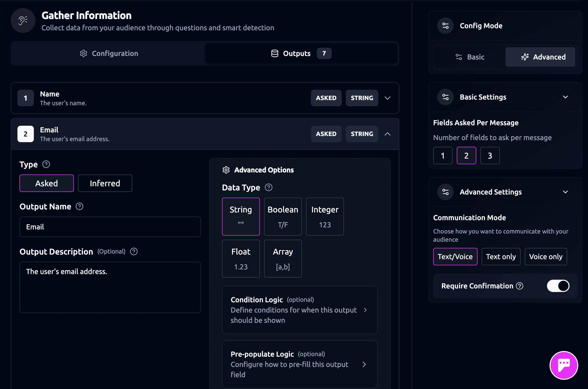588x389 pixels.
Task: Click the help icon beside Output Name
Action: [x=79, y=206]
